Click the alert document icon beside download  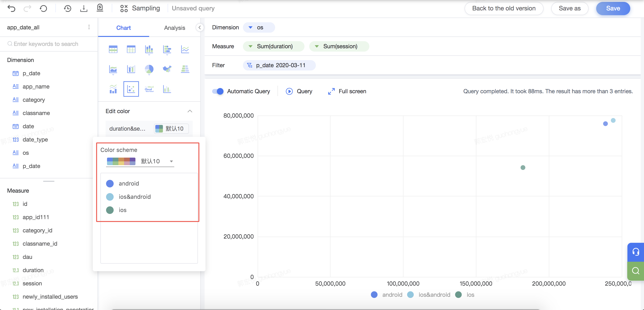point(100,8)
